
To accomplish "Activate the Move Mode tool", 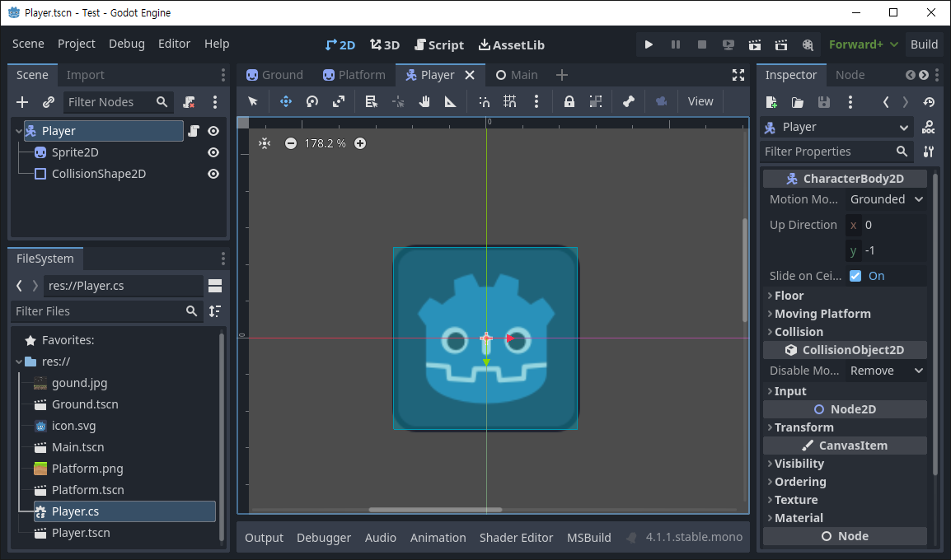I will (x=286, y=102).
